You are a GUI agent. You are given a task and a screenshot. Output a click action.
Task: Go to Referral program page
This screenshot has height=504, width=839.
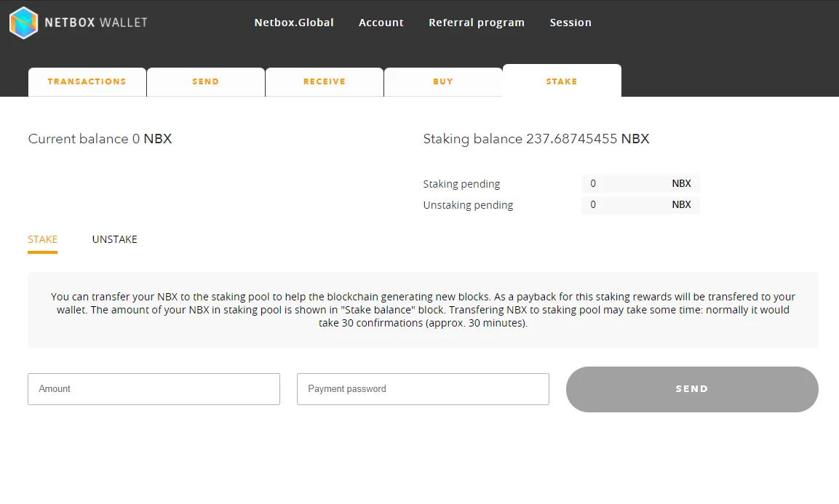click(476, 23)
